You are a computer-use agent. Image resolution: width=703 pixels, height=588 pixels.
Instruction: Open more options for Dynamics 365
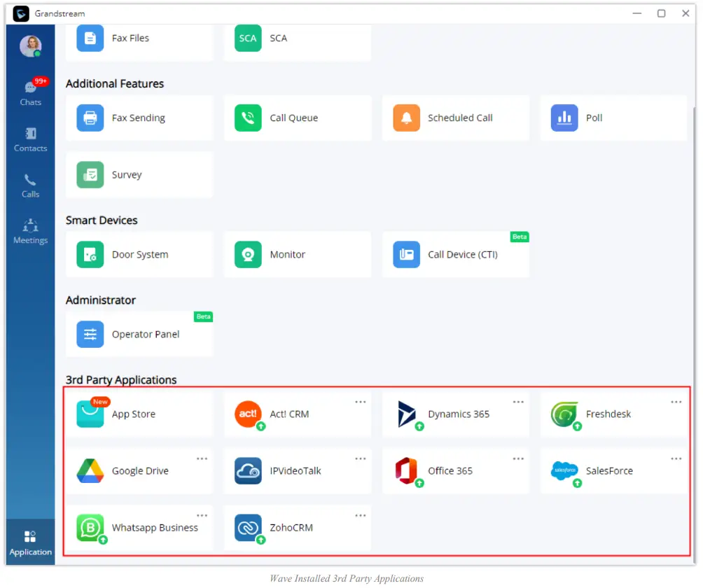[518, 401]
